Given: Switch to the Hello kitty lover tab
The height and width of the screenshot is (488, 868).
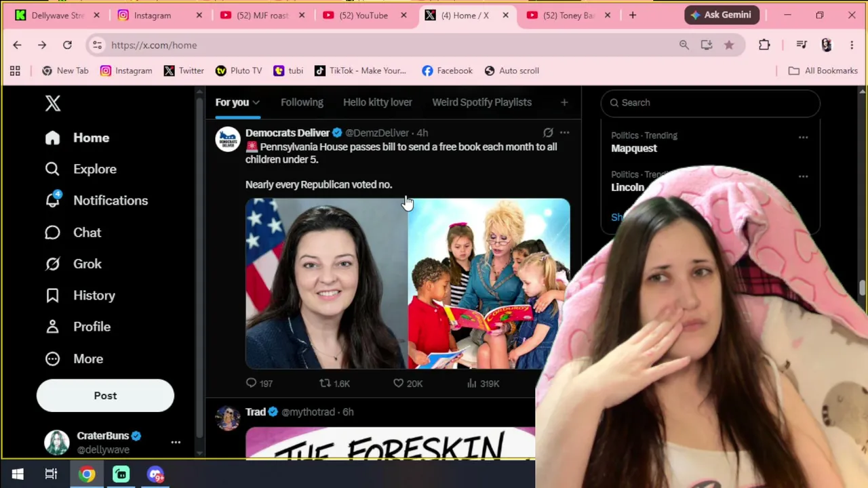Looking at the screenshot, I should coord(377,102).
